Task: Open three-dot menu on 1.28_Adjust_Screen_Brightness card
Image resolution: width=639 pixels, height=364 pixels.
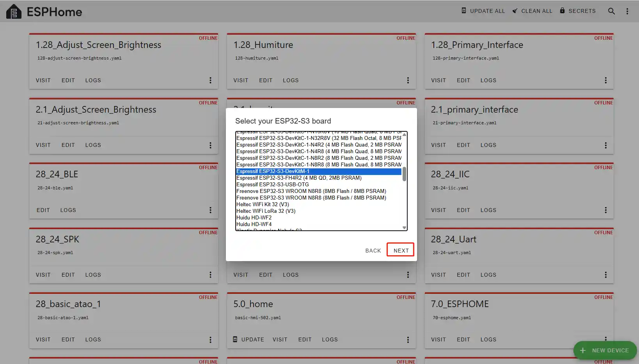Action: tap(210, 80)
